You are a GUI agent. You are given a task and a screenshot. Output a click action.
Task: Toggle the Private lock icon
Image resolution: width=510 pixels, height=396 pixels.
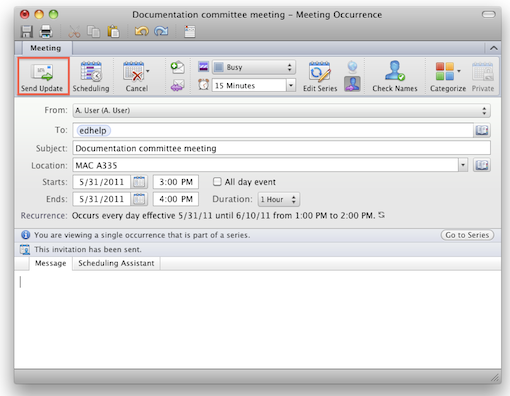(482, 71)
